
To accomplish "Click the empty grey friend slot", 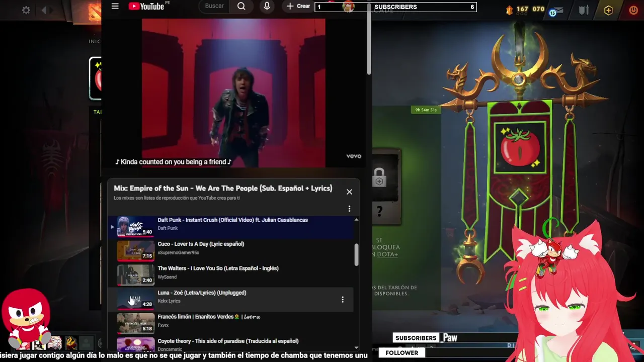I will pyautogui.click(x=87, y=343).
